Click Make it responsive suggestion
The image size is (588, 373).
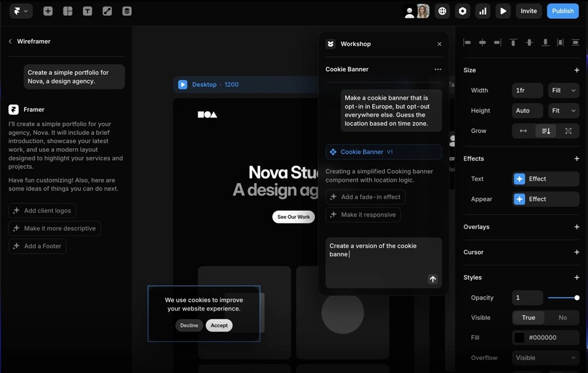click(x=363, y=215)
